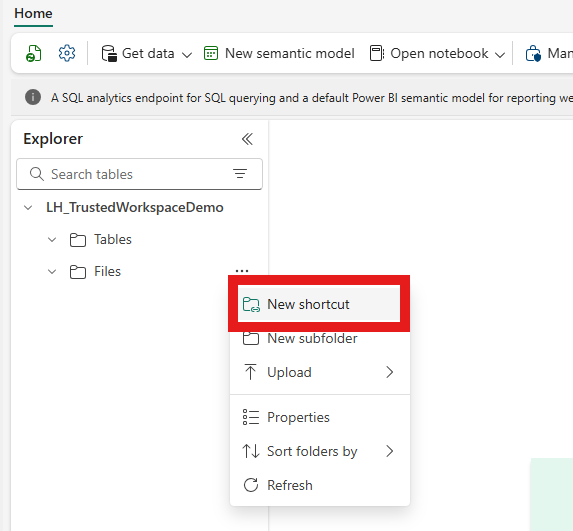
Task: Switch to the Home tab
Action: click(33, 14)
